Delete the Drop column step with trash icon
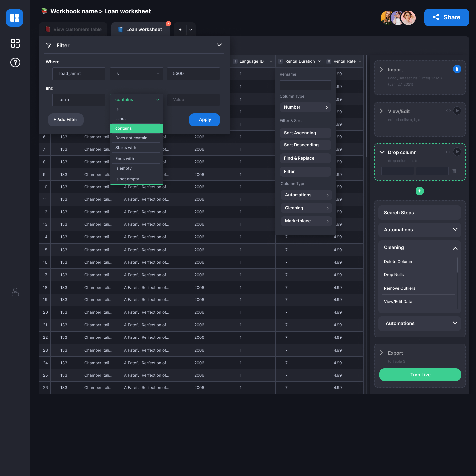The width and height of the screenshot is (476, 476). pyautogui.click(x=454, y=171)
